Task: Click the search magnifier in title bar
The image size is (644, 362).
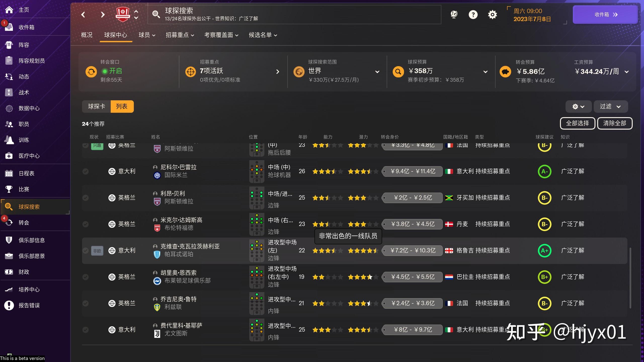Action: tap(156, 14)
